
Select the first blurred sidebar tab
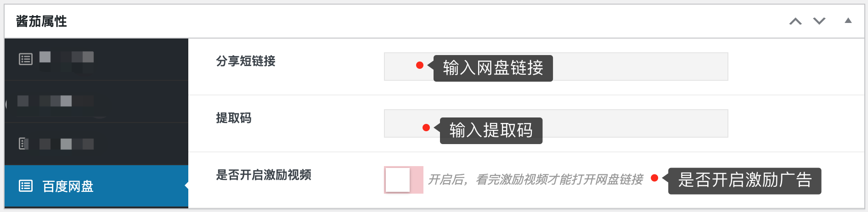pyautogui.click(x=96, y=59)
